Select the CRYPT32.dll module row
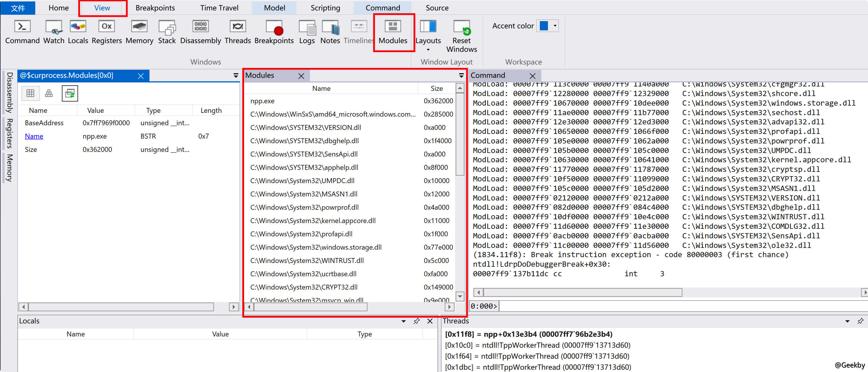The width and height of the screenshot is (868, 372). 350,287
